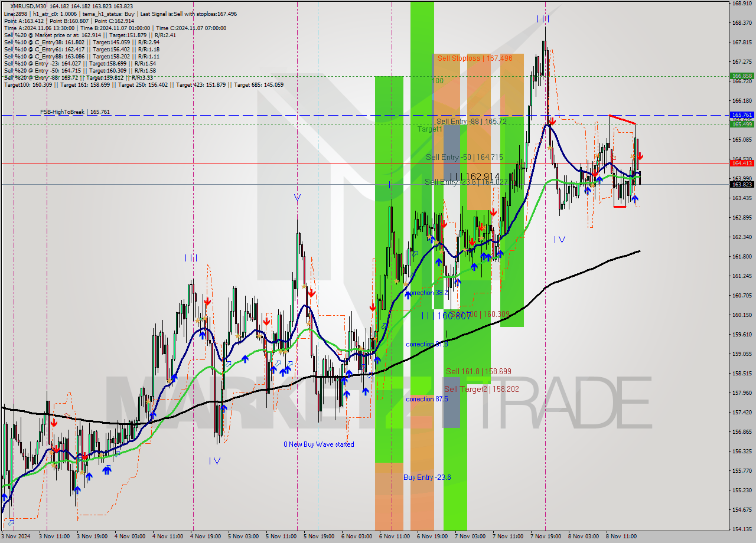Screen dimensions: 756x543
Task: Click the 'FSB-HighToBreak | 165.761' line label
Action: tap(75, 112)
